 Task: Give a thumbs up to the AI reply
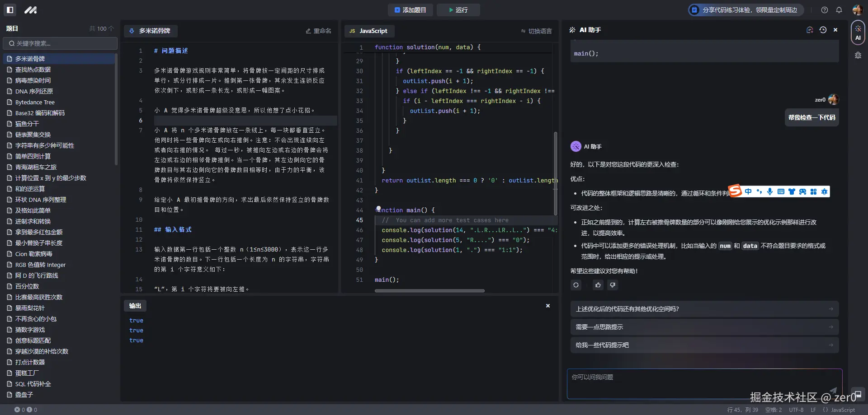click(598, 285)
